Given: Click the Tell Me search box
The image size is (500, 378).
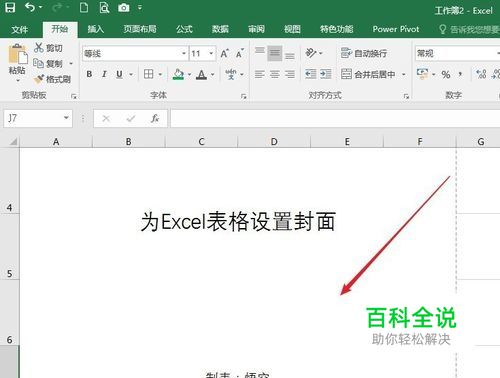Looking at the screenshot, I should (468, 30).
